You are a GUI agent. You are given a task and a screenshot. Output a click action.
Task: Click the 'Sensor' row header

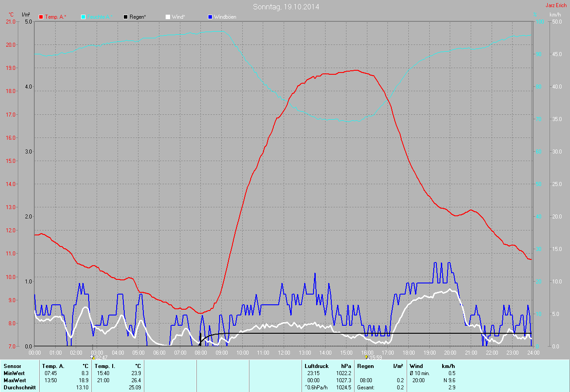coord(12,366)
